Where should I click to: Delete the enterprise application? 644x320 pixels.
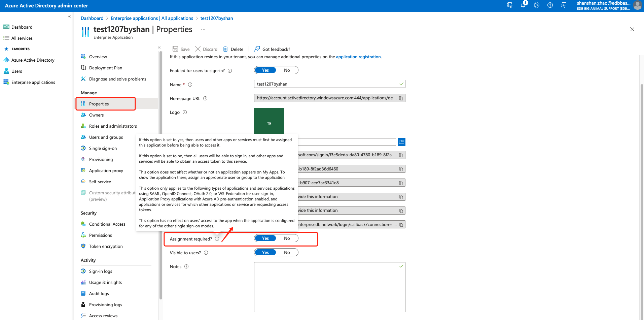pyautogui.click(x=233, y=49)
